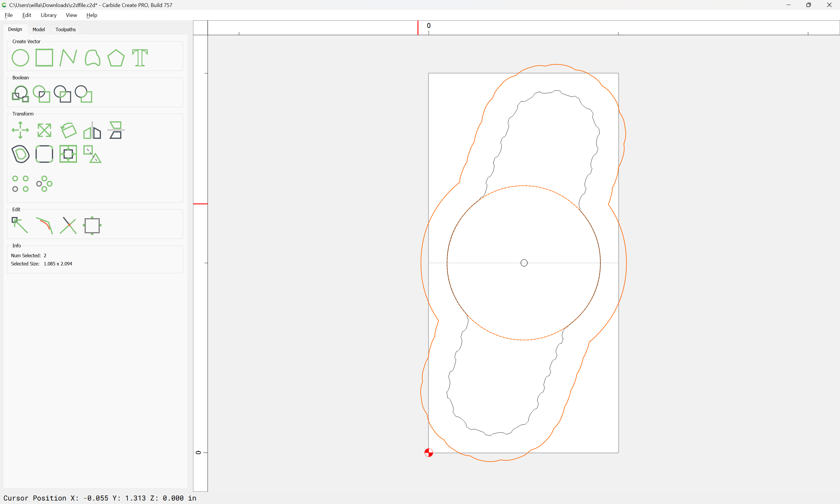Click the small center circle on canvas
840x504 pixels.
point(524,263)
